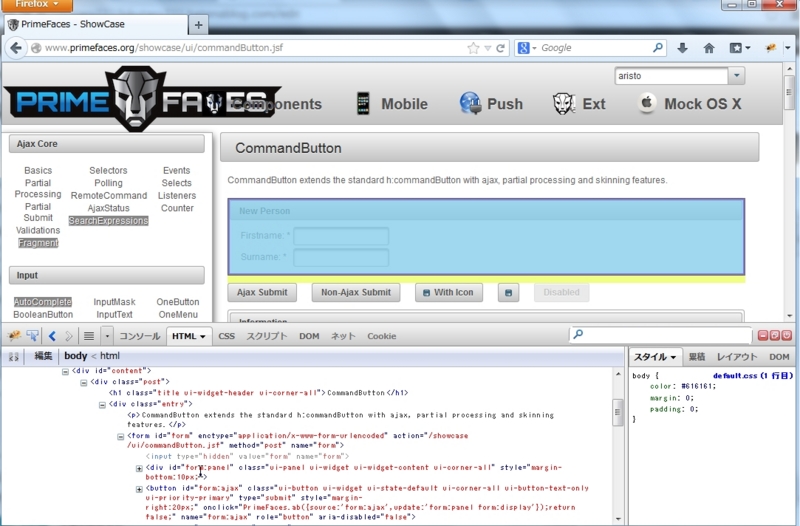Click Firebug's forward history arrow
The height and width of the screenshot is (526, 800).
coord(68,336)
